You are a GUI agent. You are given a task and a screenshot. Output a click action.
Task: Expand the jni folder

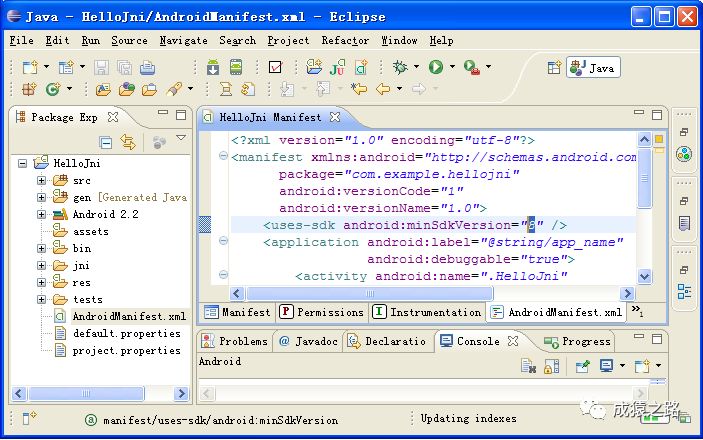(41, 266)
